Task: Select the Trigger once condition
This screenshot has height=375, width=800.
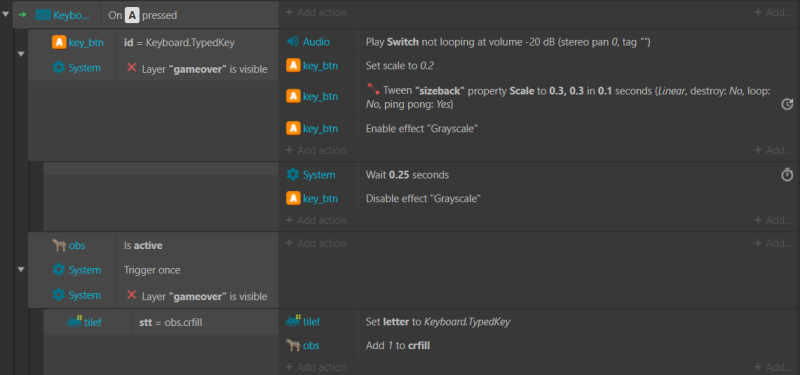Action: tap(152, 270)
